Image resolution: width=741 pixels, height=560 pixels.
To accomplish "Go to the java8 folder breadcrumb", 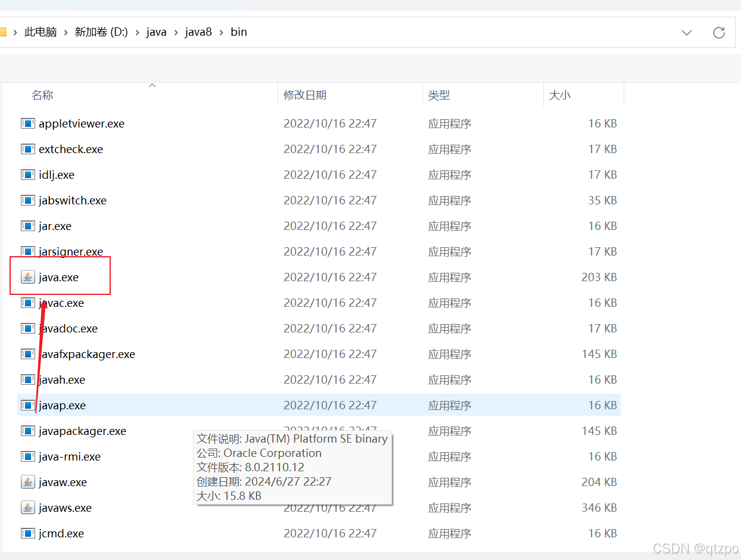I will (x=198, y=32).
